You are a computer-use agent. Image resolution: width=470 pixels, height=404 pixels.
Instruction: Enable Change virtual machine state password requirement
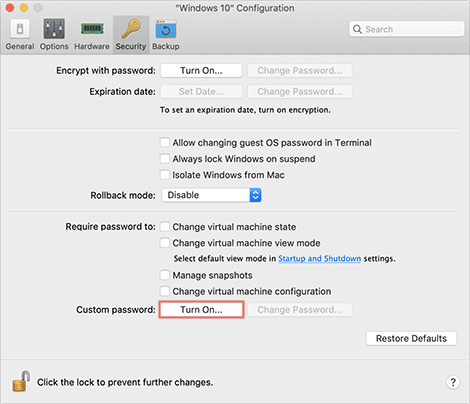[165, 227]
